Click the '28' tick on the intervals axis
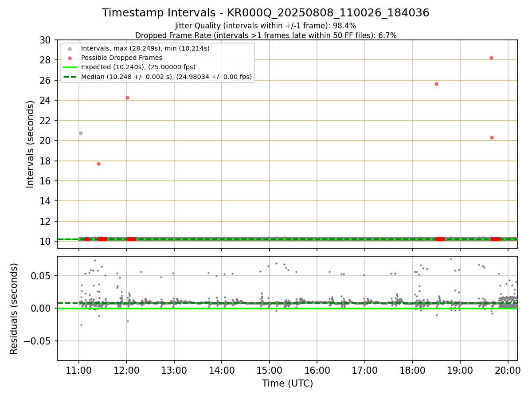 [46, 60]
